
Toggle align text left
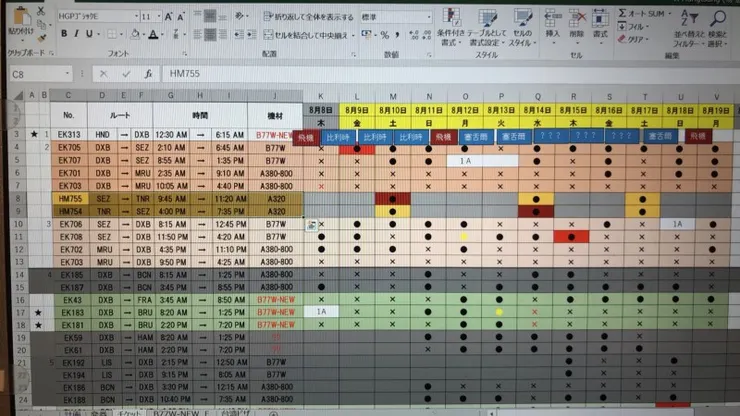pyautogui.click(x=198, y=34)
